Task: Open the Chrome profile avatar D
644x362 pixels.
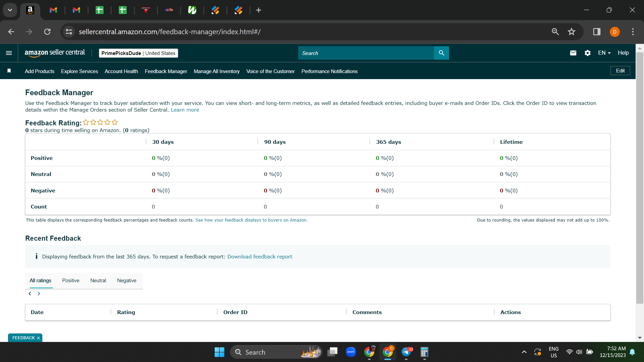Action: pos(615,32)
